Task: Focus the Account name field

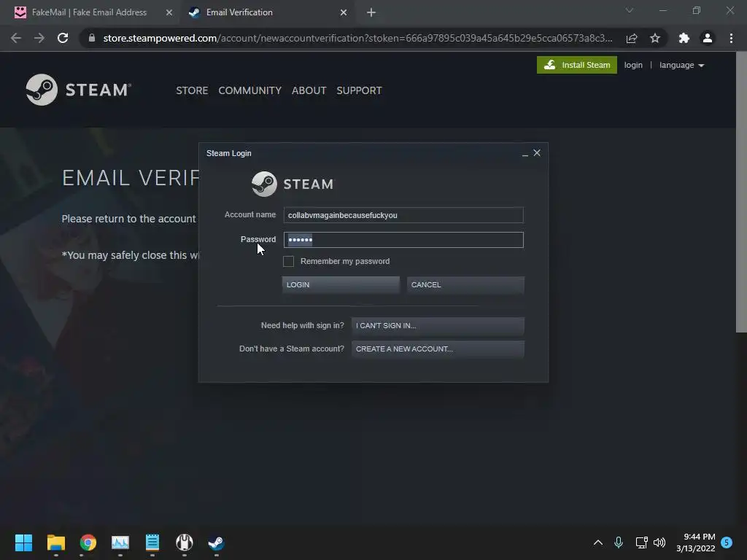Action: [x=403, y=215]
